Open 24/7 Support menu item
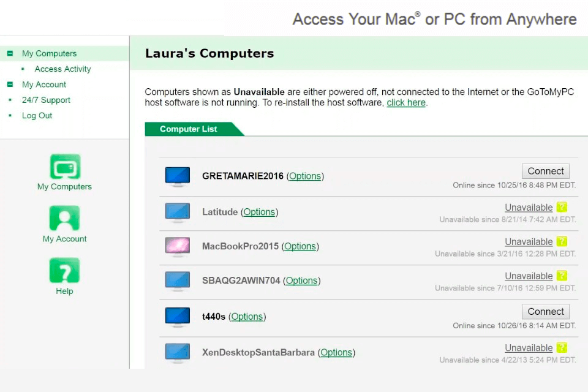 [46, 100]
